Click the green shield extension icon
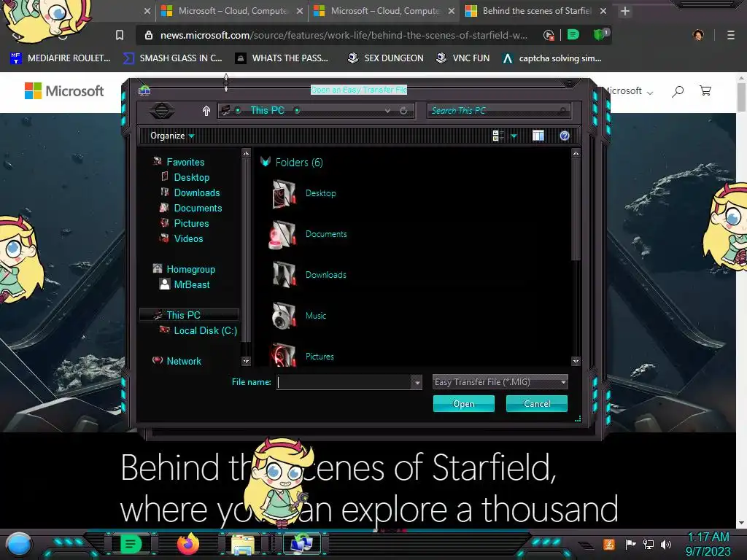Viewport: 747px width, 560px height. click(600, 34)
